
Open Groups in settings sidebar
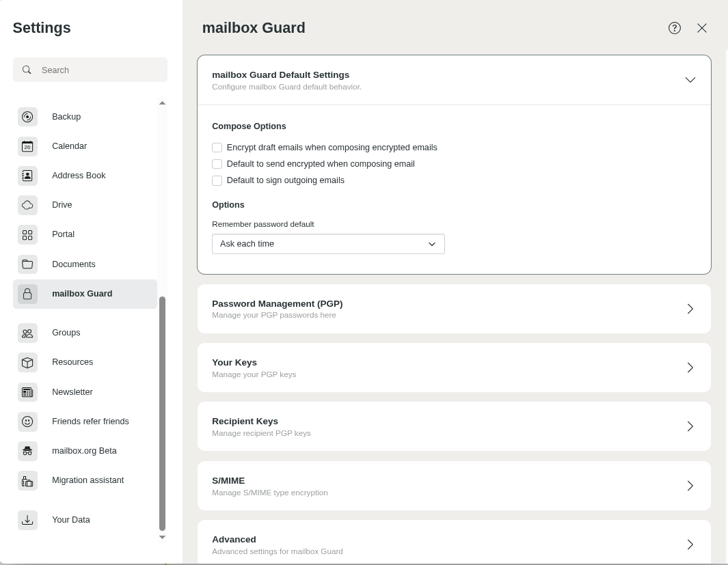point(66,333)
